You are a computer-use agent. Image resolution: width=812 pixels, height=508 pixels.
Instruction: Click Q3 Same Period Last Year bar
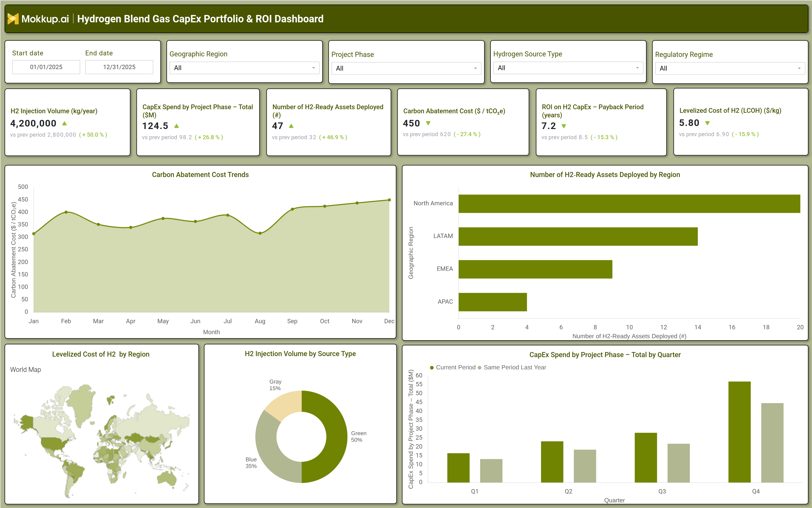(679, 463)
